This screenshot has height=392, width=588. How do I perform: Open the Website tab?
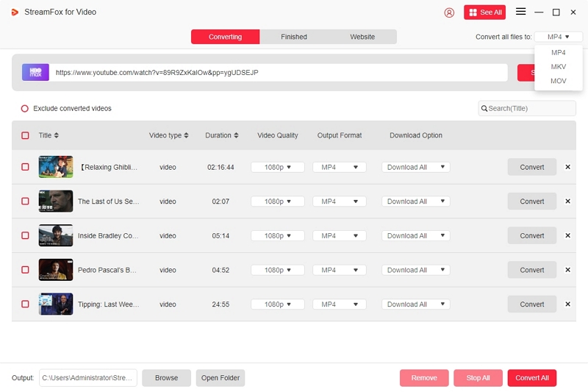362,37
